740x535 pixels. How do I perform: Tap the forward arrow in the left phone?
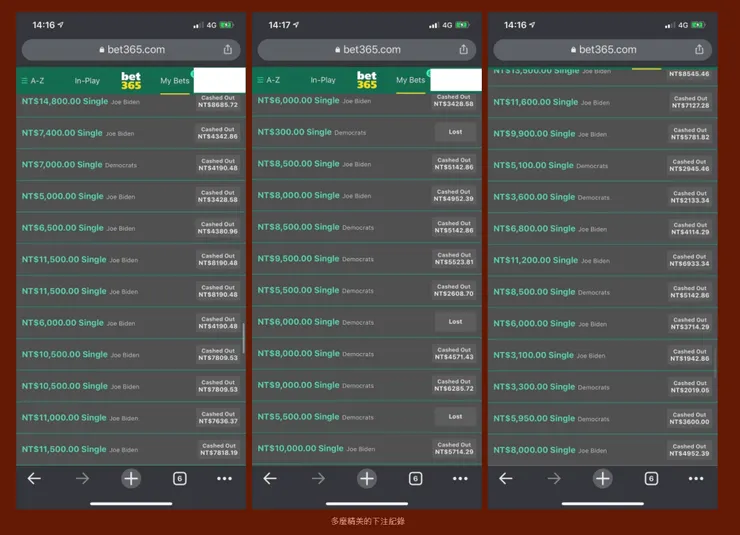pos(83,478)
